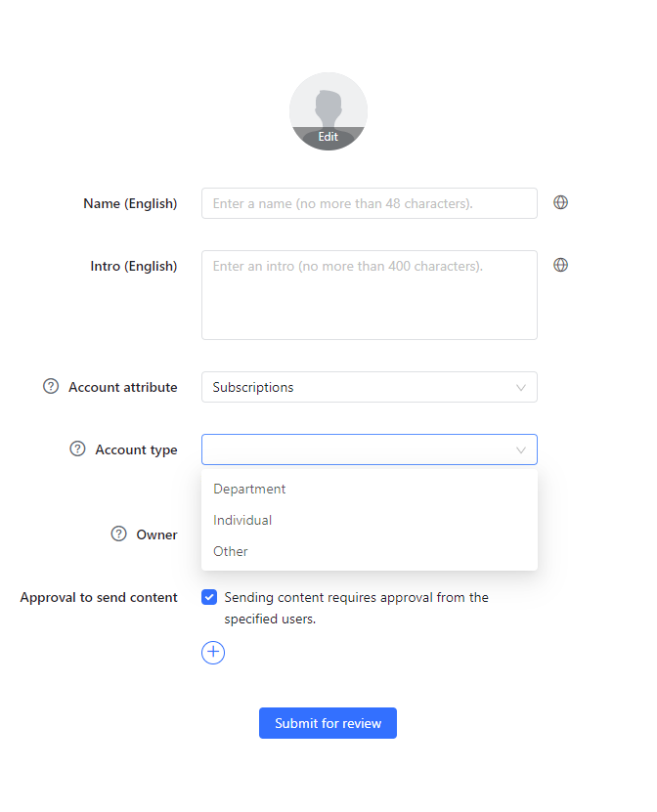Image resolution: width=657 pixels, height=812 pixels.
Task: Click the globe icon next to Intro field
Action: coord(560,265)
